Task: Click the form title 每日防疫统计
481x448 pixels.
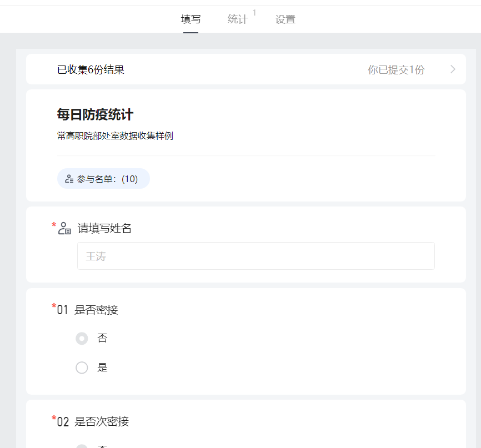Action: [96, 113]
